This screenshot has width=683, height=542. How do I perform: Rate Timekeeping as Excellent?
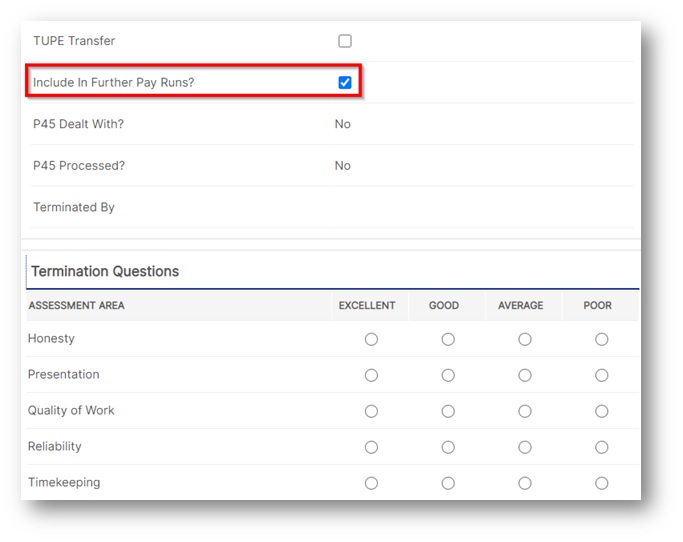[371, 483]
